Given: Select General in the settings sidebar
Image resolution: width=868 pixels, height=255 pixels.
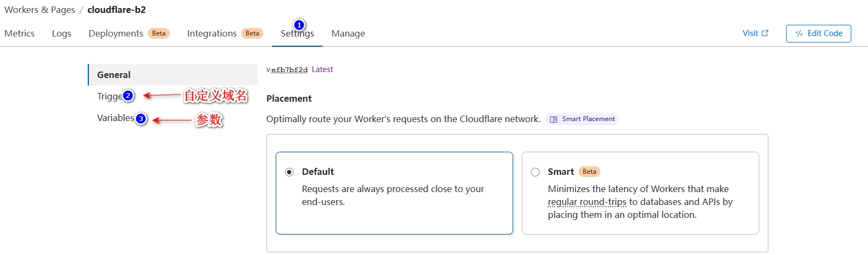Looking at the screenshot, I should pyautogui.click(x=114, y=75).
